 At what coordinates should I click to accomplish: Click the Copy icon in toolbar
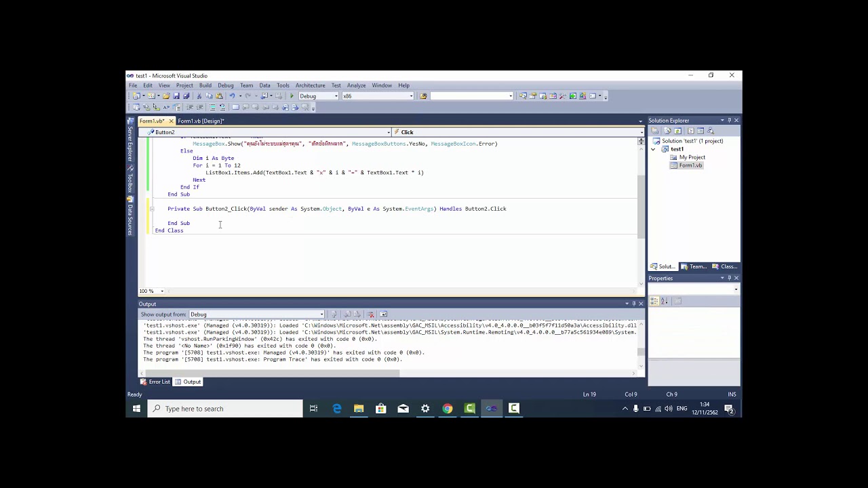pos(209,96)
